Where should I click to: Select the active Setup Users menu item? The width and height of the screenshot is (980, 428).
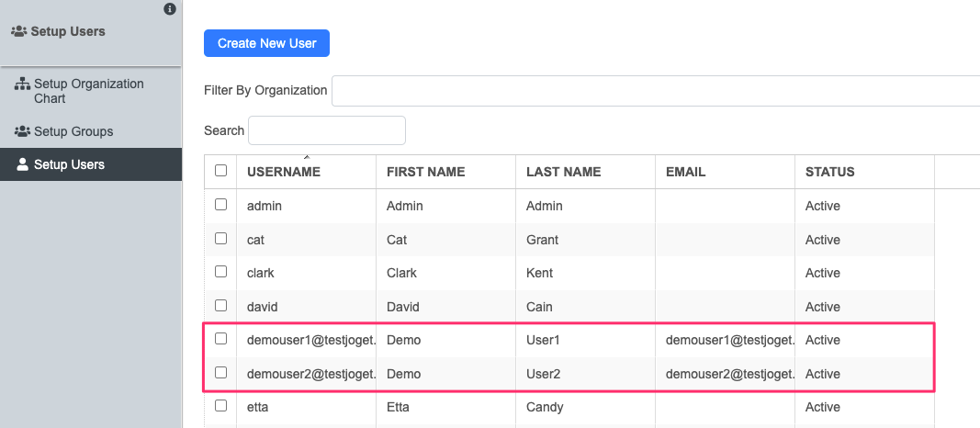tap(69, 165)
